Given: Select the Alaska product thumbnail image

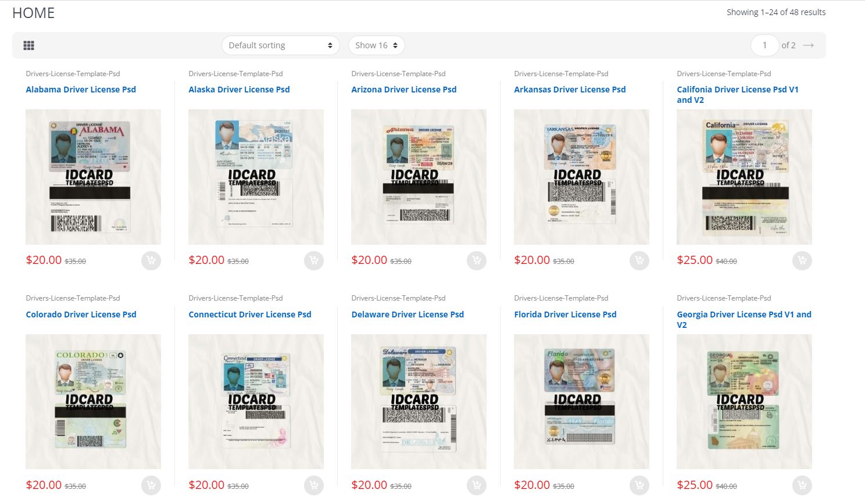Looking at the screenshot, I should 256,177.
